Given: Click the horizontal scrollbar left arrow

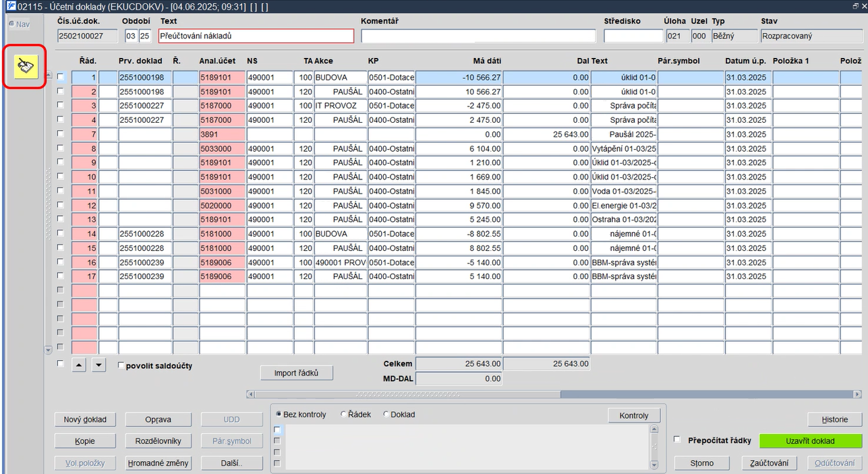Looking at the screenshot, I should [x=250, y=394].
